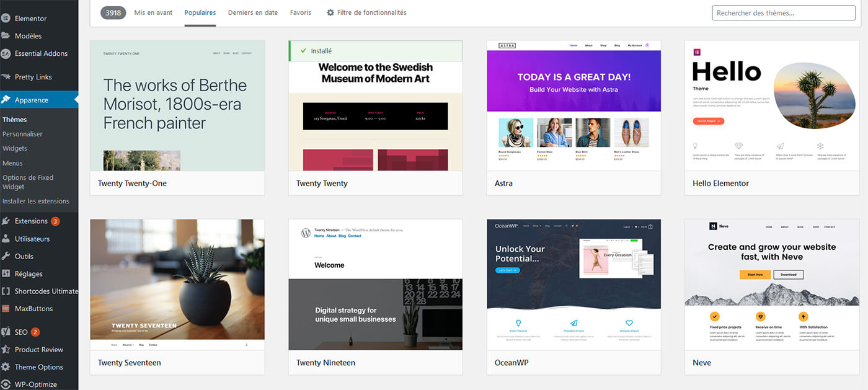Click the gear icon in Filtre de fonctionnalités
The width and height of the screenshot is (868, 390).
coord(330,12)
